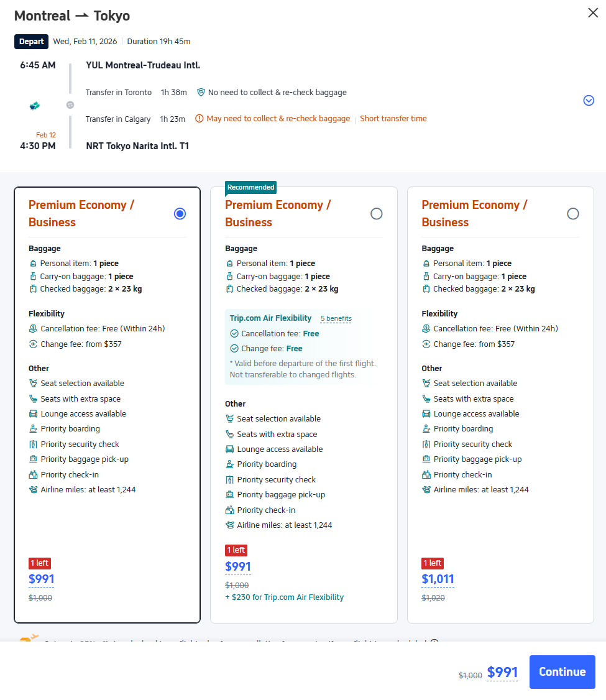Expand the flight itinerary details chevron
This screenshot has height=700, width=606.
pos(589,101)
